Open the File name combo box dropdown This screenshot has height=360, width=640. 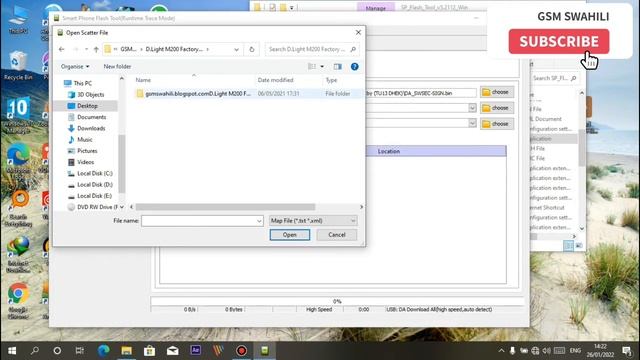coord(259,221)
